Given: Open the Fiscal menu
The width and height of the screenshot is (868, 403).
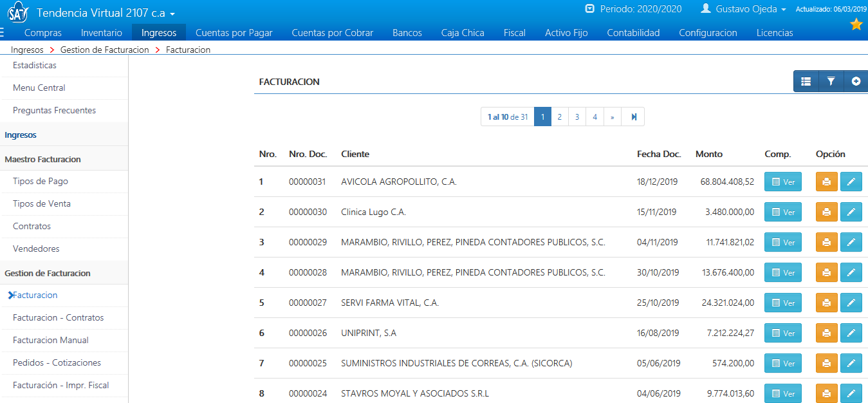Looking at the screenshot, I should pos(515,33).
